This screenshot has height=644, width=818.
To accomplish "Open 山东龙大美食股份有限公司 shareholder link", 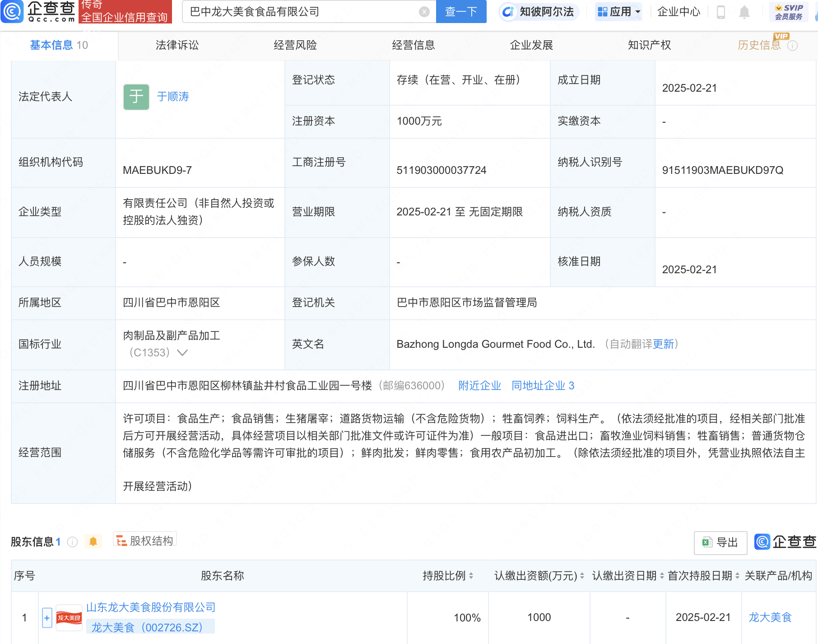I will tap(151, 607).
